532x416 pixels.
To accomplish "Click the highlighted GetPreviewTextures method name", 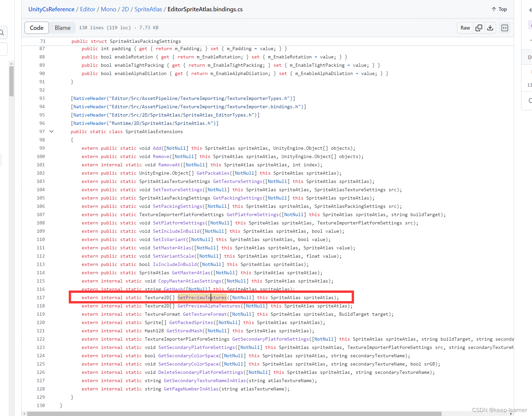I will click(202, 297).
